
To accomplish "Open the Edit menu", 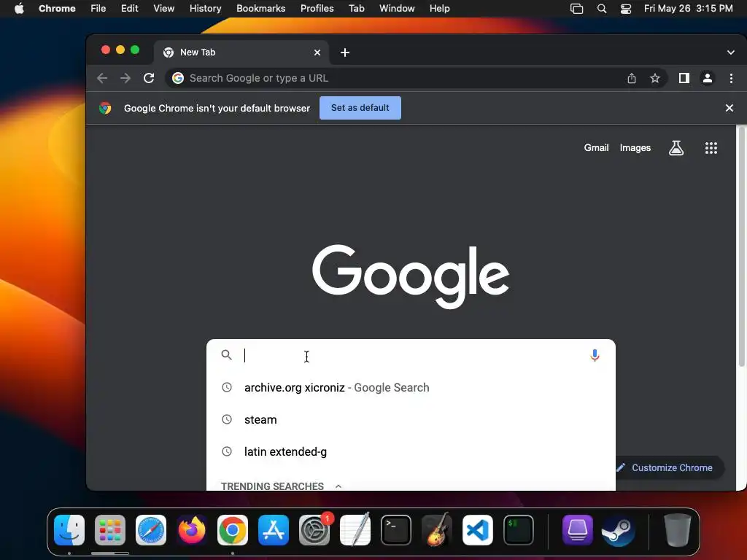I will click(x=130, y=9).
